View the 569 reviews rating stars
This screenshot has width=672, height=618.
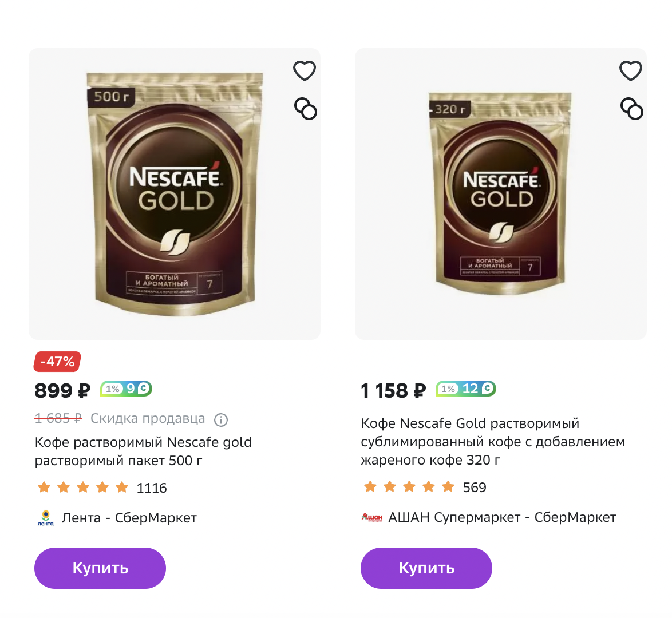pyautogui.click(x=409, y=487)
